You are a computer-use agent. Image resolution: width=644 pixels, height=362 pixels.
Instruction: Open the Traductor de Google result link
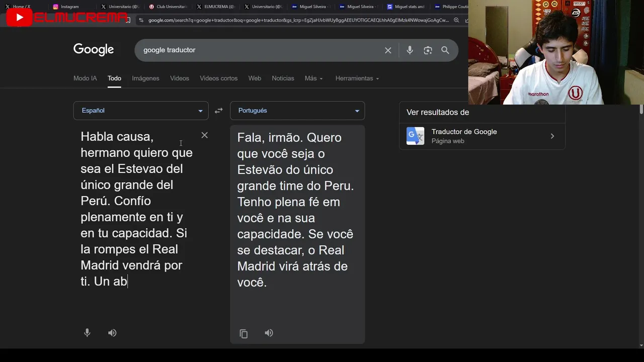pyautogui.click(x=482, y=136)
